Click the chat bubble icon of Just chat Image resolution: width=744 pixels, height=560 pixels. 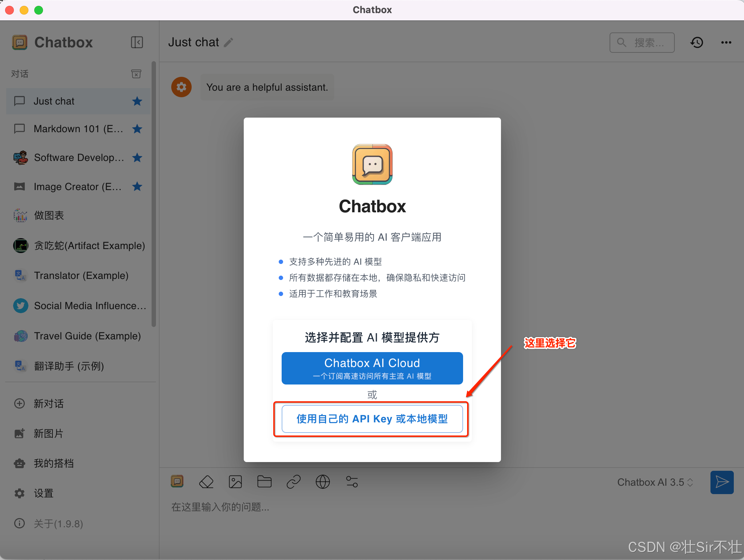tap(19, 101)
